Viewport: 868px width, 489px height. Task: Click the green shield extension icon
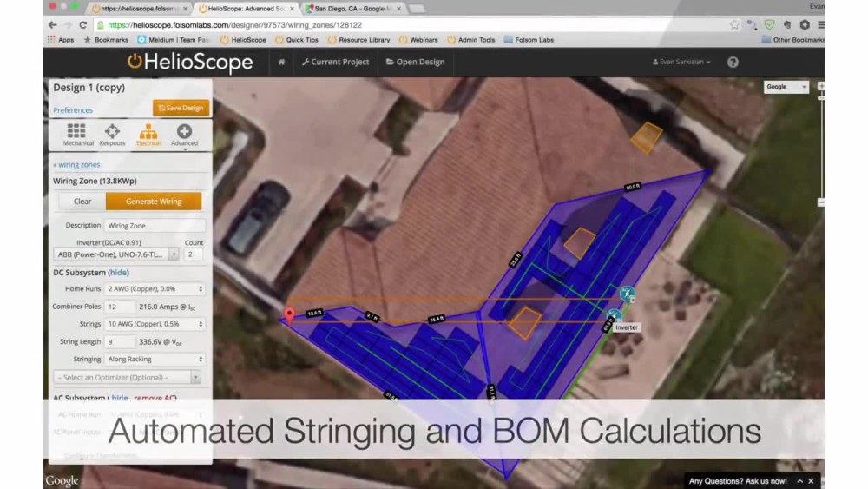click(x=769, y=25)
